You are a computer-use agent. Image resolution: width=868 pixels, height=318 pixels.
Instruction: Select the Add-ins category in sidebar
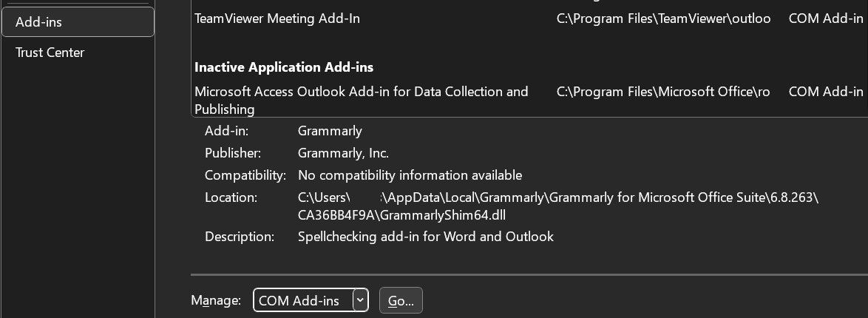point(77,22)
